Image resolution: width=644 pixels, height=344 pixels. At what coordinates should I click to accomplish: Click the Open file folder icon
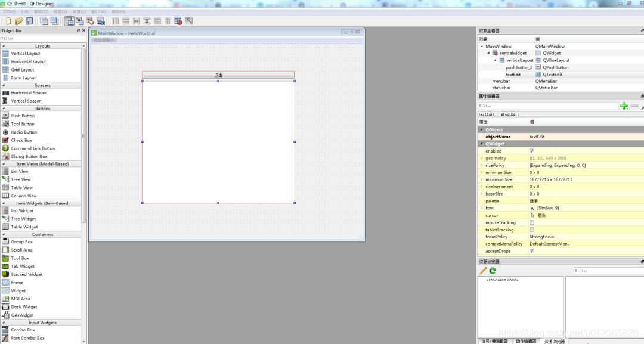pos(19,21)
